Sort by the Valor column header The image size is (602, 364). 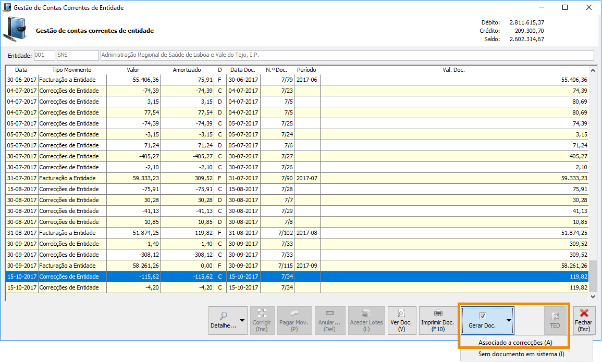133,70
